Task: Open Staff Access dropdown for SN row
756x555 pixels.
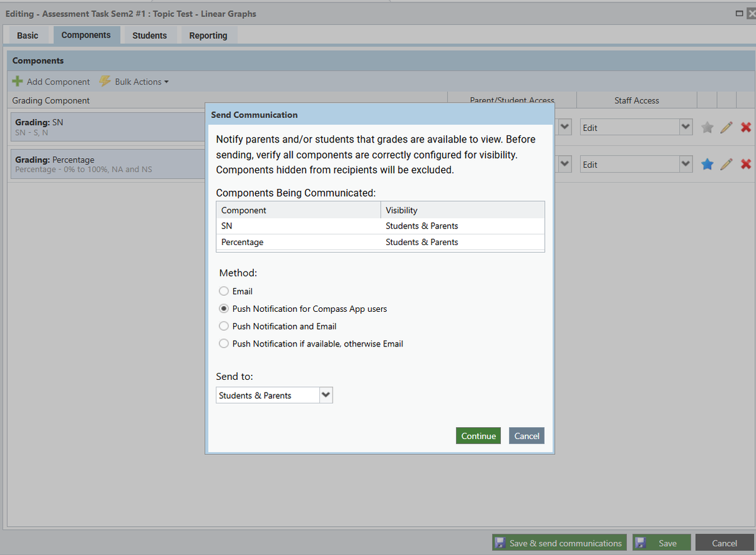Action: (685, 128)
